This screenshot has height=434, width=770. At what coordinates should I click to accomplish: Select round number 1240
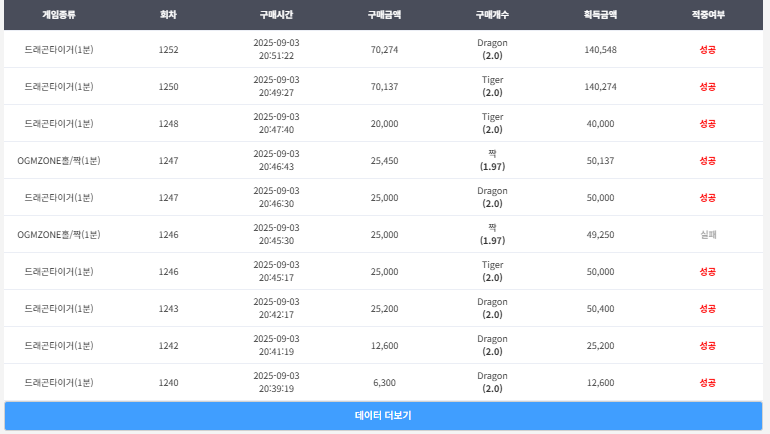click(168, 382)
